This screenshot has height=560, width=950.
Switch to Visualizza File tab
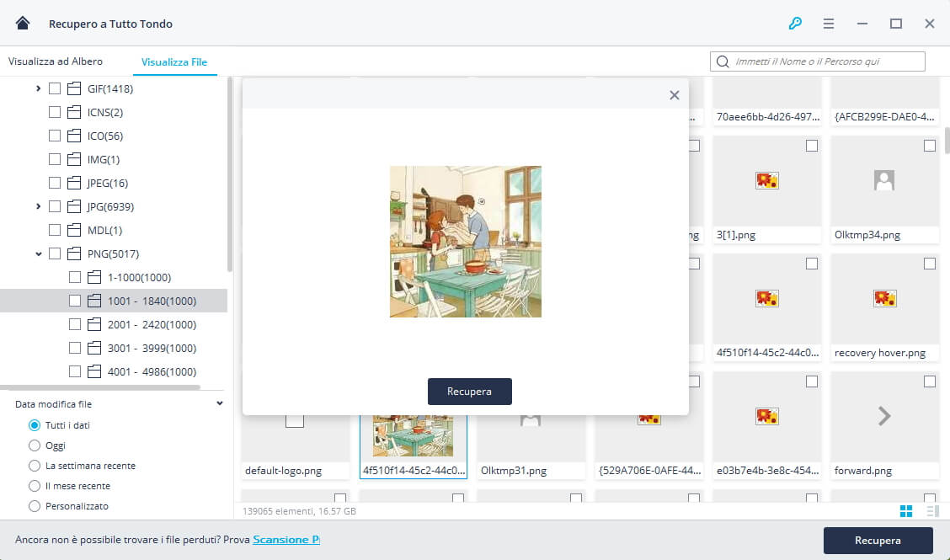[173, 61]
